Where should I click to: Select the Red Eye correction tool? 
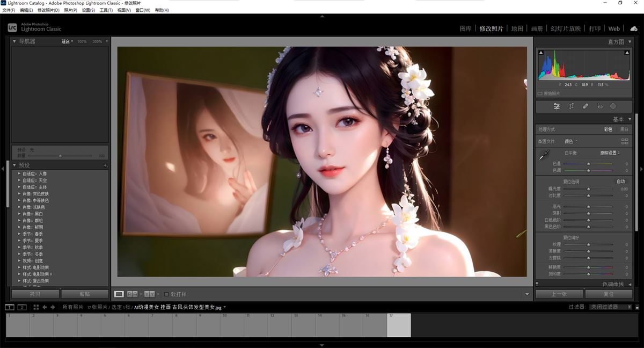pyautogui.click(x=599, y=106)
